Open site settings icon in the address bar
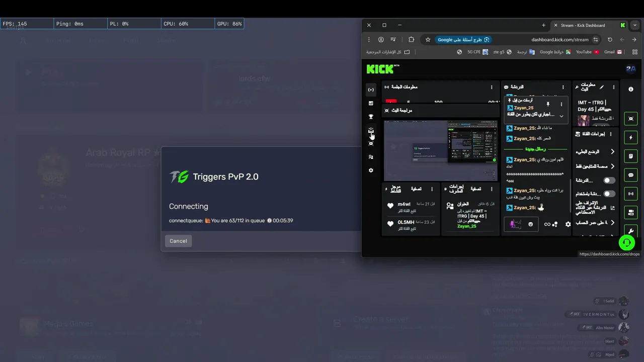Screen dimensions: 644x362 tap(596, 40)
